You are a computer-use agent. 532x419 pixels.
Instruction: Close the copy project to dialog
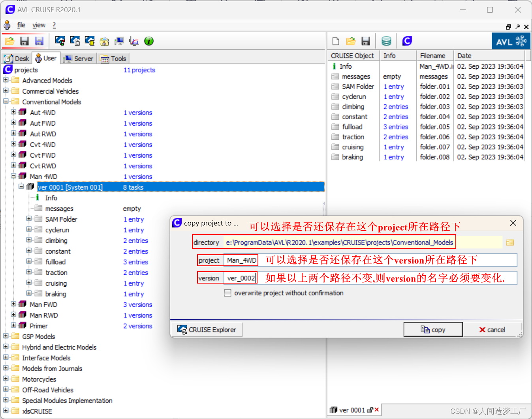pos(513,223)
